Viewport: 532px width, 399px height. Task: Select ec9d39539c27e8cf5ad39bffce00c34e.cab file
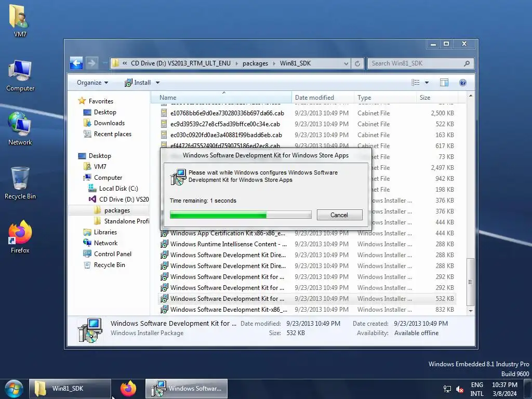tap(225, 124)
